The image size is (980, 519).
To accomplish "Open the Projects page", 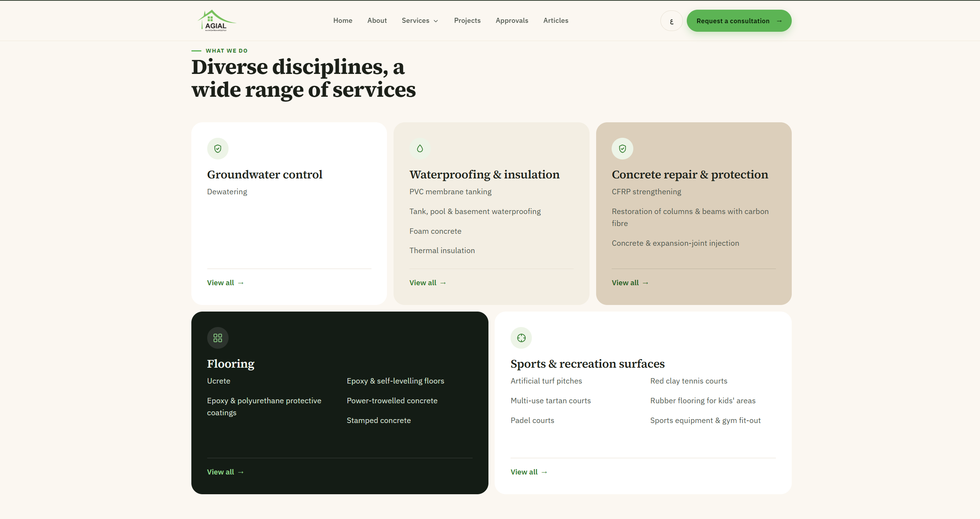I will click(467, 21).
